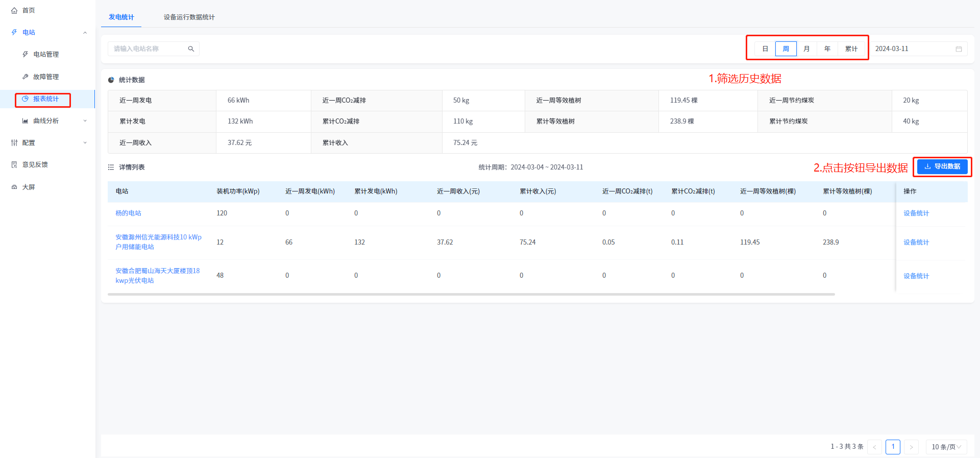Click the fault management wrench icon
The width and height of the screenshot is (980, 458).
26,77
